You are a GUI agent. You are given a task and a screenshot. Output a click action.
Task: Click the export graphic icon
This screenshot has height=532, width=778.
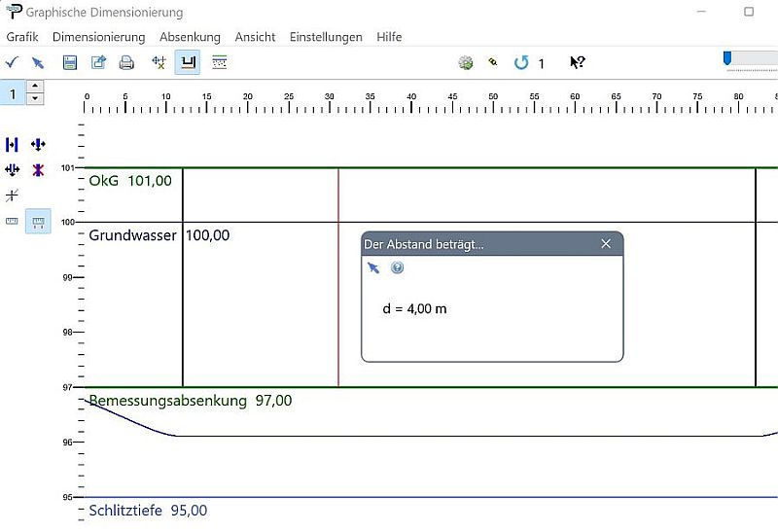pyautogui.click(x=98, y=62)
